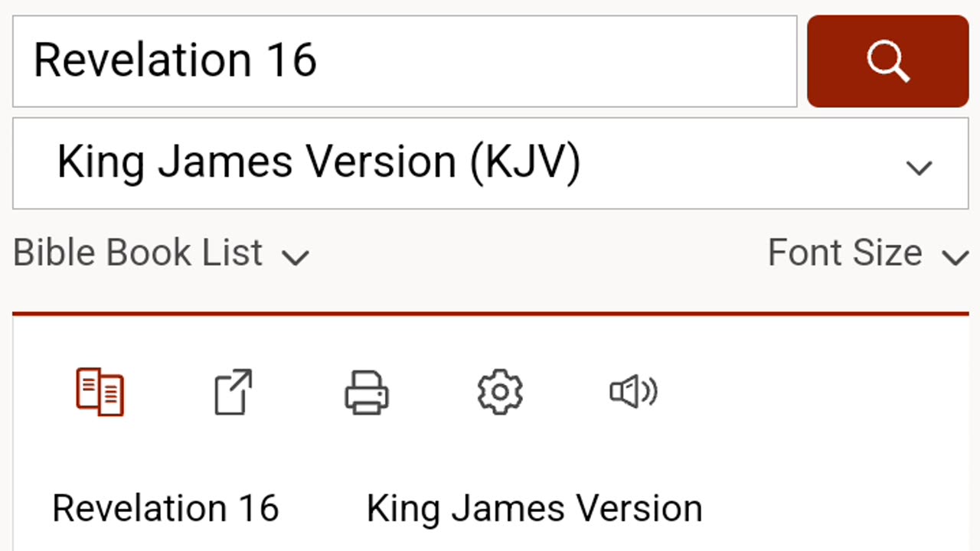This screenshot has height=551, width=980.
Task: Click the King James Version heading text
Action: (x=534, y=508)
